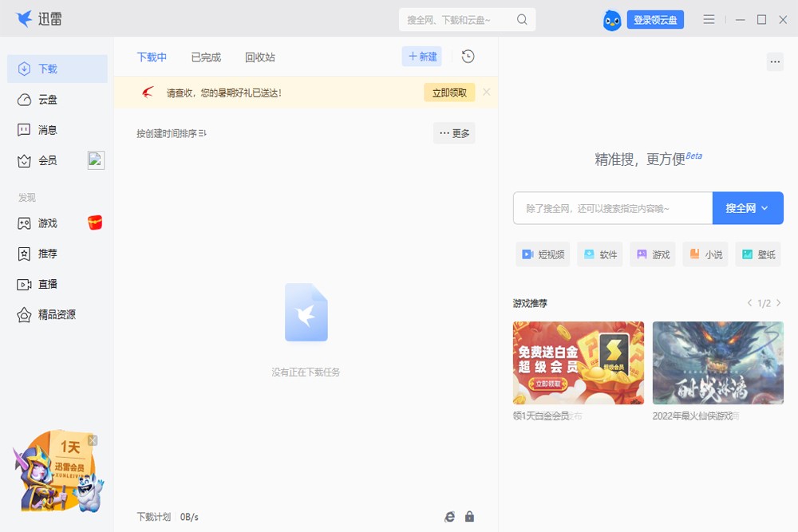
Task: Click the 下载计划 status bar entry
Action: tap(154, 517)
